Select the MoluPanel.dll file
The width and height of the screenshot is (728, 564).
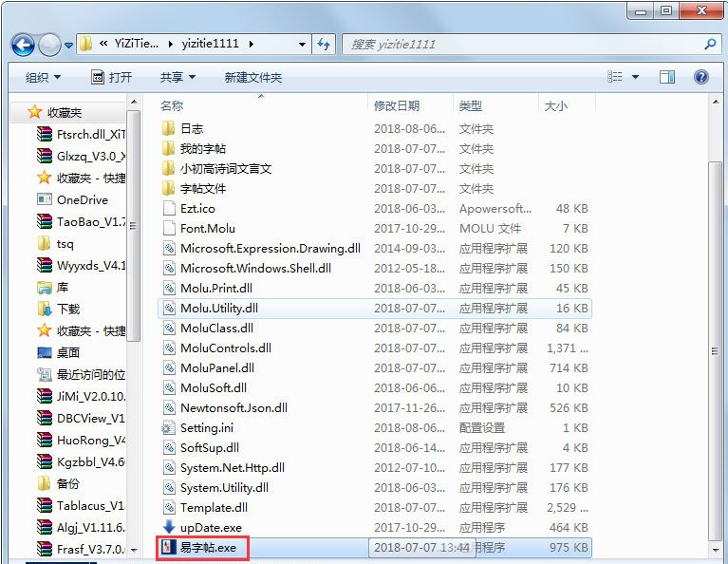tap(216, 368)
